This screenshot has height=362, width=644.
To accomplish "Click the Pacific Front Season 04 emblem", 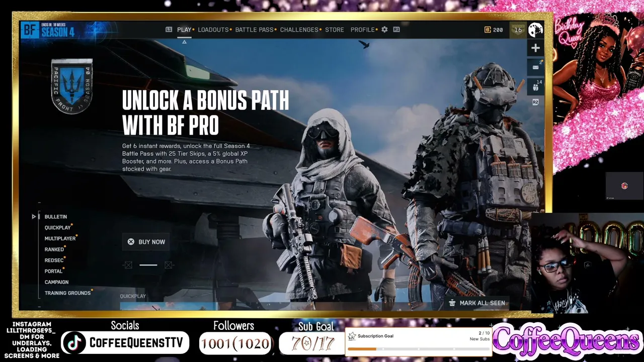I will click(72, 86).
